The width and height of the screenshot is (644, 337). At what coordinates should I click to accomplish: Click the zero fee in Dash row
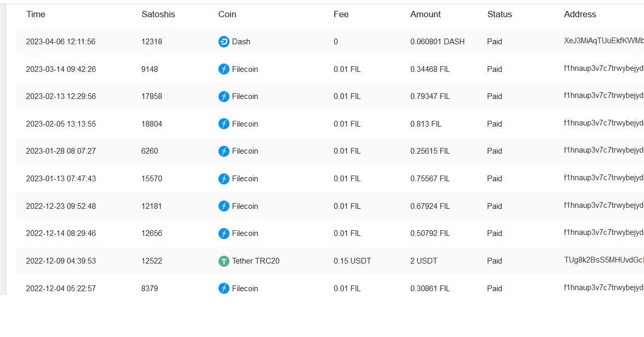336,42
